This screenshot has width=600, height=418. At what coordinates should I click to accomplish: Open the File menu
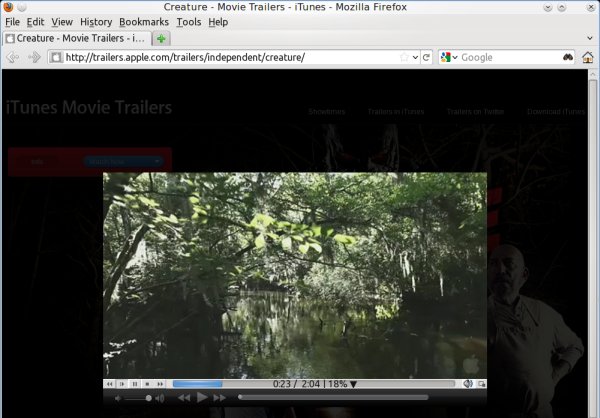pyautogui.click(x=12, y=22)
